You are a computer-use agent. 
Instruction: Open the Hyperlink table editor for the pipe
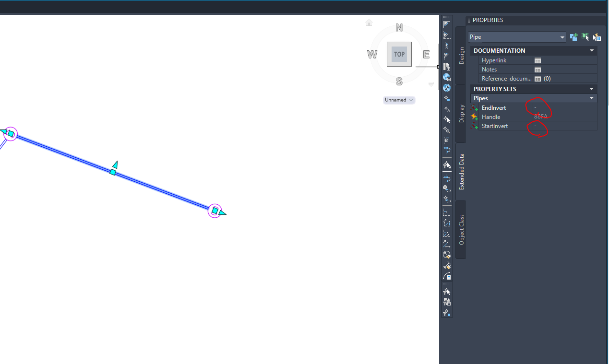click(x=537, y=60)
